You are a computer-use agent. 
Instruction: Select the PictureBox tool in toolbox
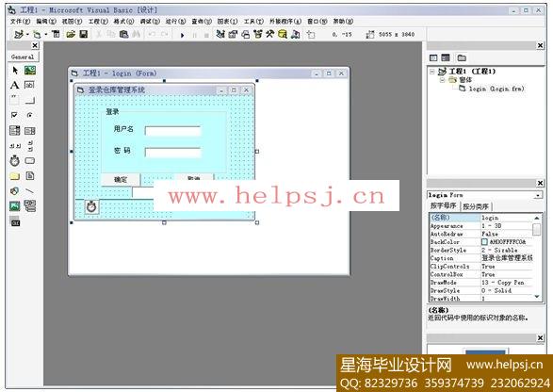pos(30,71)
